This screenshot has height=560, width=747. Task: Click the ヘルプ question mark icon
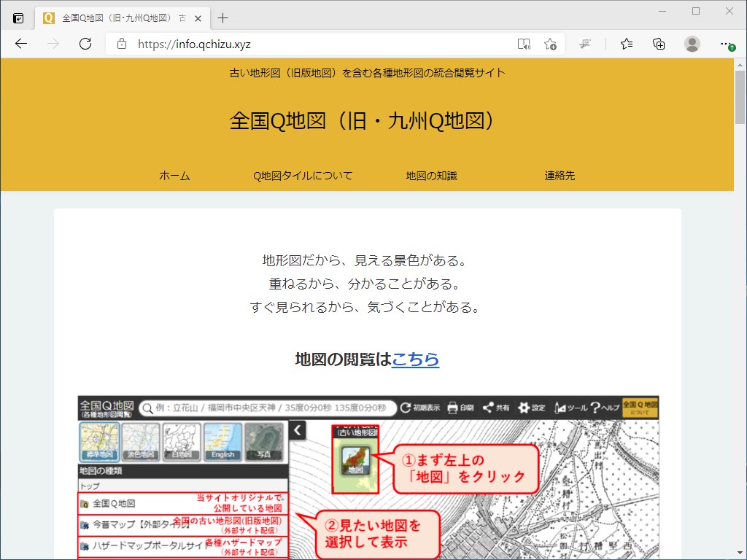(595, 408)
